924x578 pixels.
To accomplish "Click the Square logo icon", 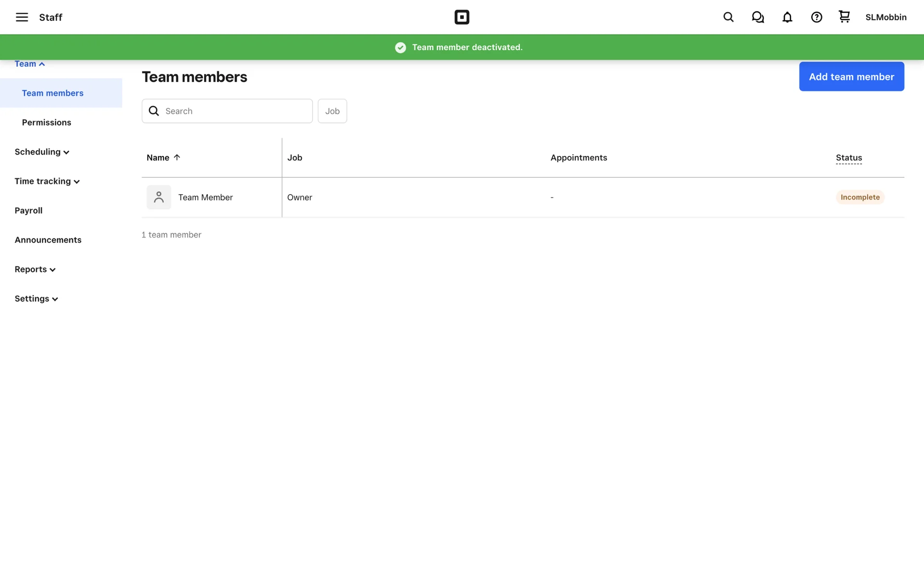I will coord(462,17).
